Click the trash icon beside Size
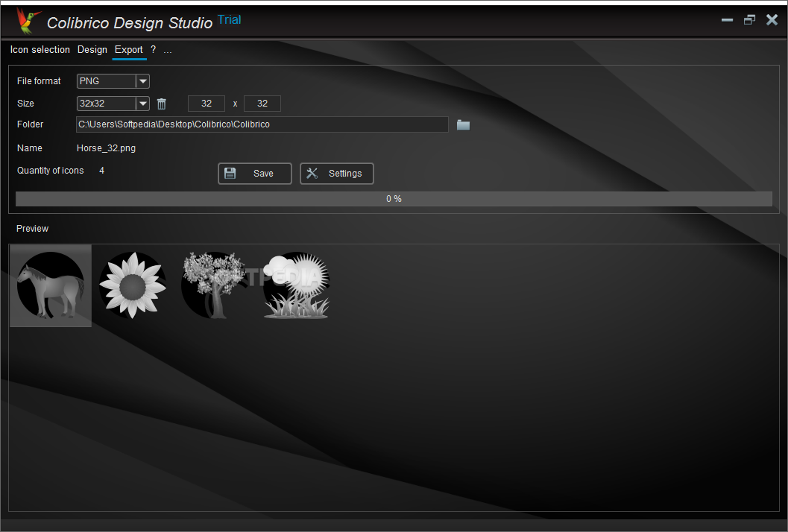 tap(161, 104)
